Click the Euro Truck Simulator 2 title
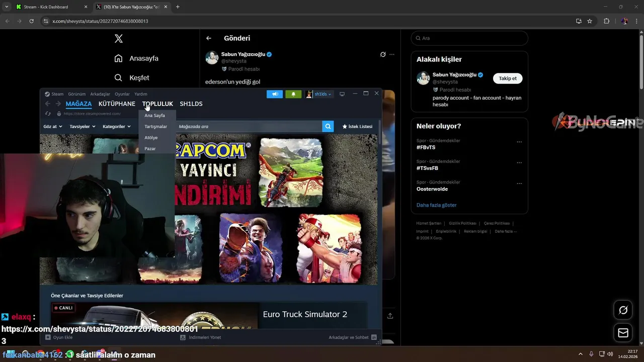The image size is (644, 362). [x=305, y=314]
